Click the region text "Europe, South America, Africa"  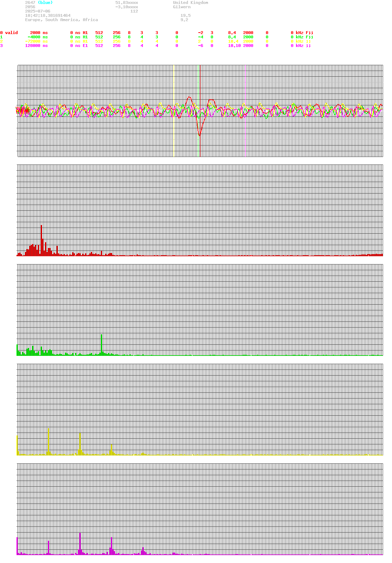click(61, 20)
